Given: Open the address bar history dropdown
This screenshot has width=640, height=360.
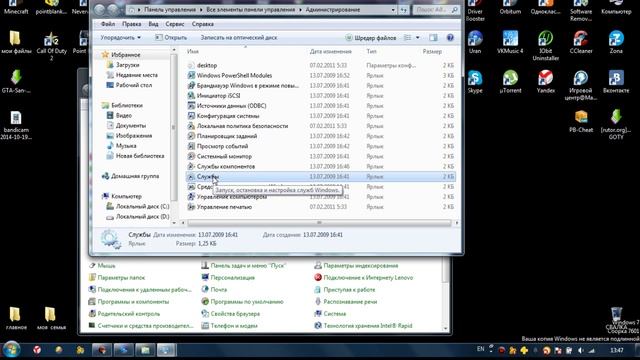Looking at the screenshot, I should pos(393,10).
